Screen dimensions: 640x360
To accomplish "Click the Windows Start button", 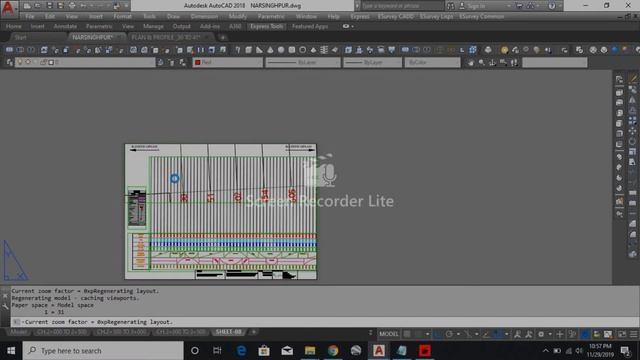I will coord(11,351).
